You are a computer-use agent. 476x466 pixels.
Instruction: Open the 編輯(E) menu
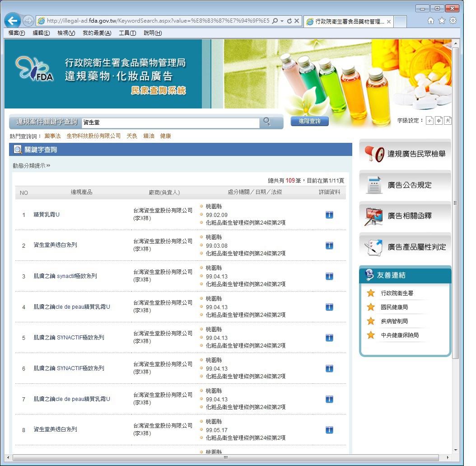point(41,33)
